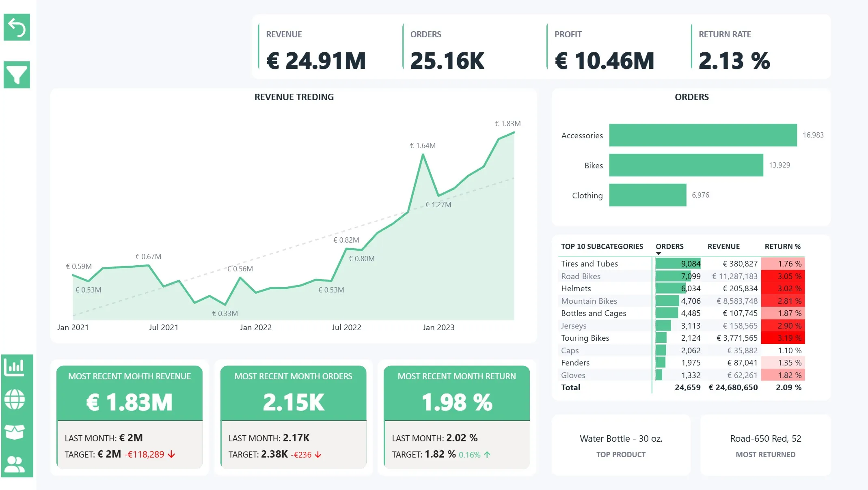Open the filter funnel icon
This screenshot has height=490, width=868.
tap(17, 75)
